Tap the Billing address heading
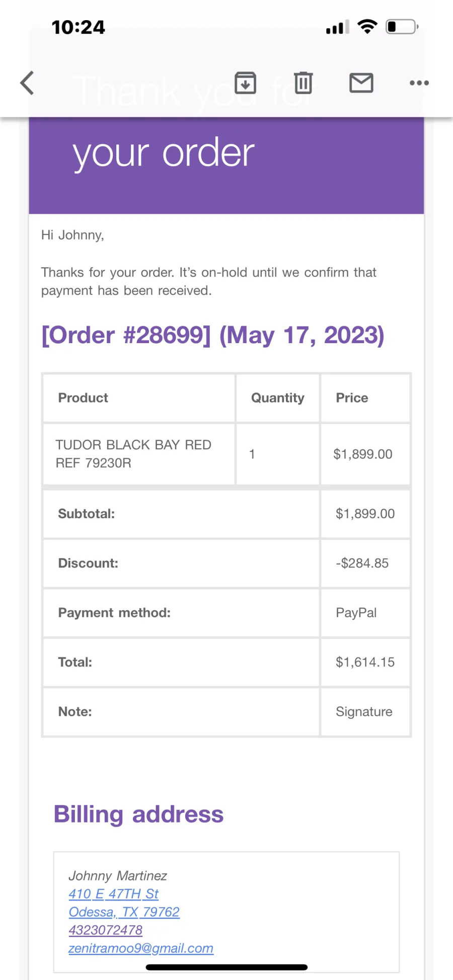Screen dimensions: 453x980 (139, 814)
